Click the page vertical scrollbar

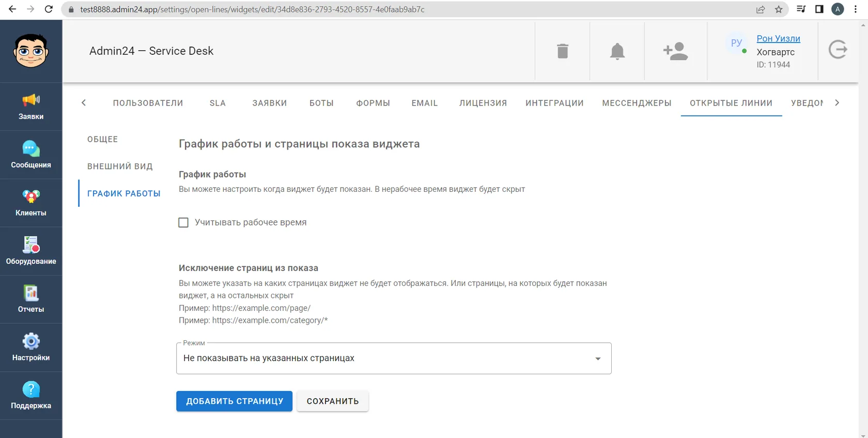[x=863, y=228]
